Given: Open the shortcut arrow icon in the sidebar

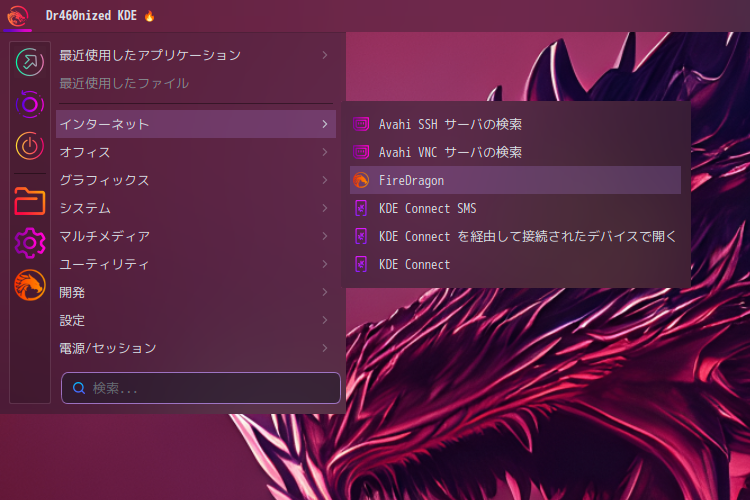Looking at the screenshot, I should click(30, 62).
